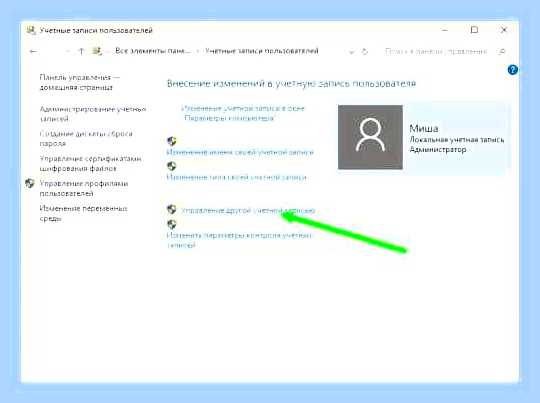Click shield icon above account type change link
The image size is (540, 403).
(x=172, y=166)
